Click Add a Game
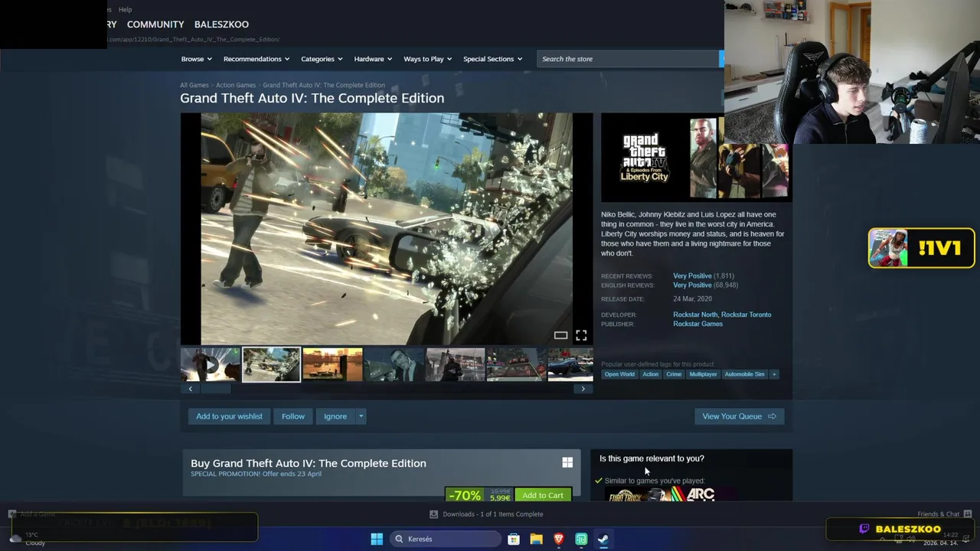The width and height of the screenshot is (980, 551). (x=31, y=514)
